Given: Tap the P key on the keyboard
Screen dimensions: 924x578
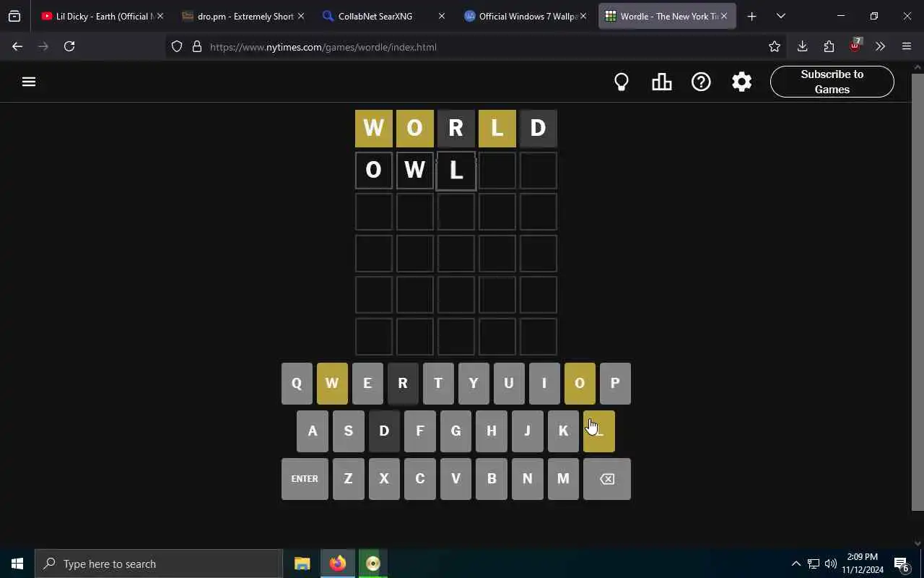Looking at the screenshot, I should click(615, 384).
